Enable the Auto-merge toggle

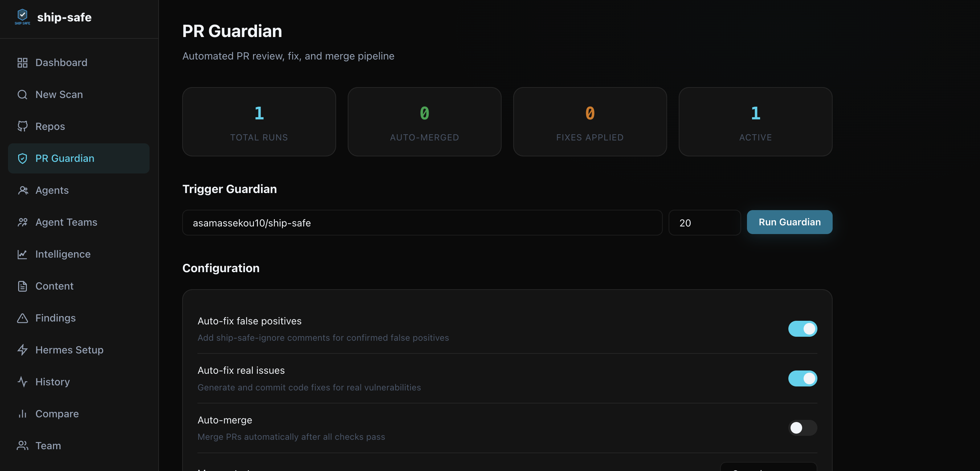pos(803,428)
